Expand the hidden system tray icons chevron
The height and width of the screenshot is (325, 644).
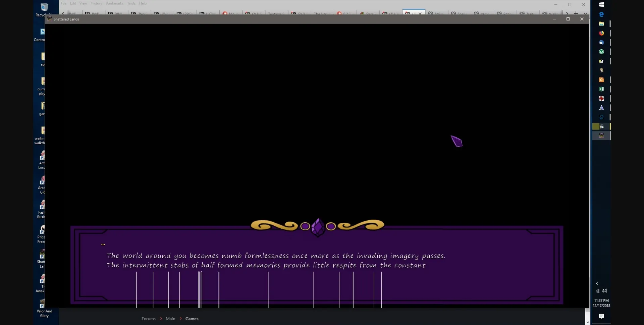[x=597, y=284]
